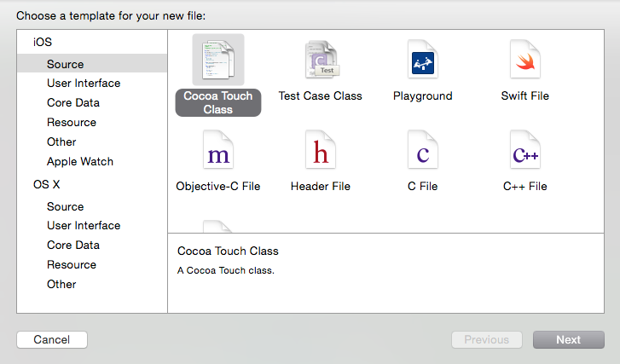Proceed with the Next button
Viewport: 620px width, 364px height.
pyautogui.click(x=569, y=339)
